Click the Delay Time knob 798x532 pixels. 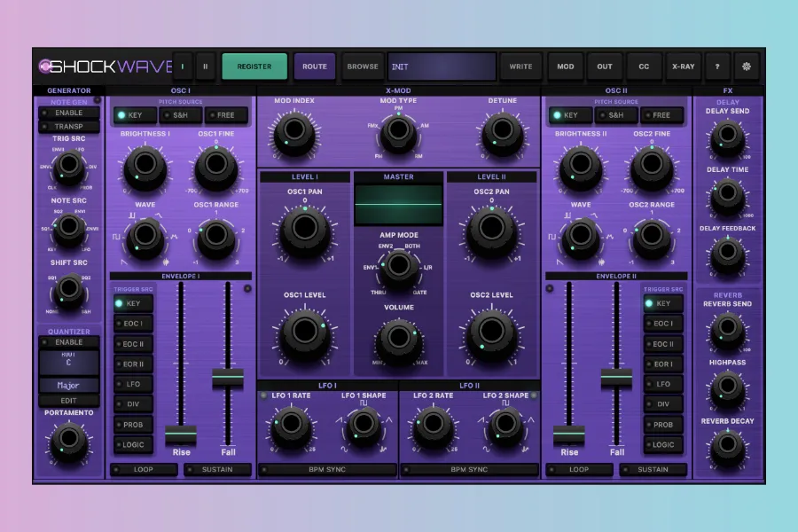[728, 197]
